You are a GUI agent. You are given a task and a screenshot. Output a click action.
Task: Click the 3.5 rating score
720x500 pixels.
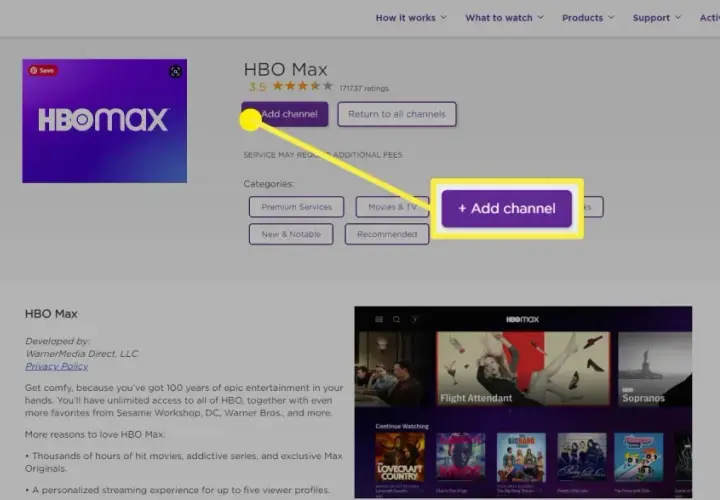257,87
